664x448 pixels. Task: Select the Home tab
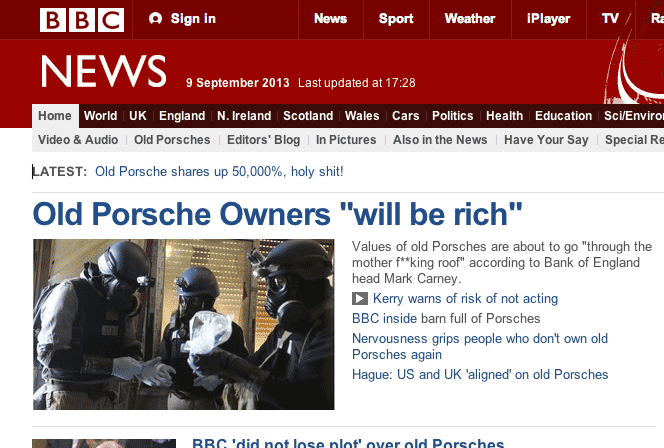pos(55,116)
